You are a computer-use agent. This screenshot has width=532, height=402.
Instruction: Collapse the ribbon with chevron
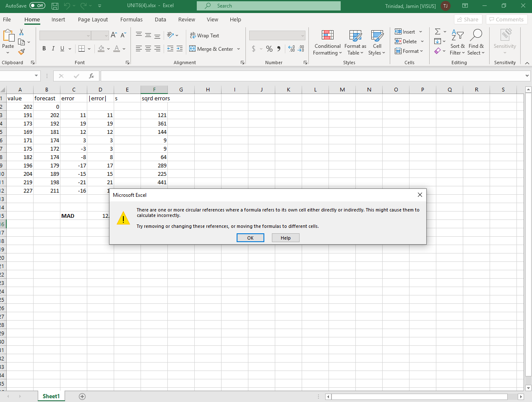[527, 63]
